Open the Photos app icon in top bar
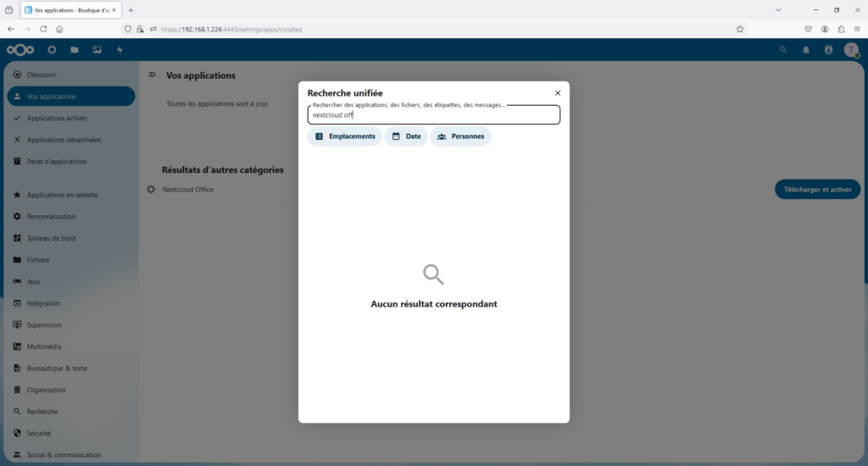Screen dimensions: 868x466 [97, 50]
